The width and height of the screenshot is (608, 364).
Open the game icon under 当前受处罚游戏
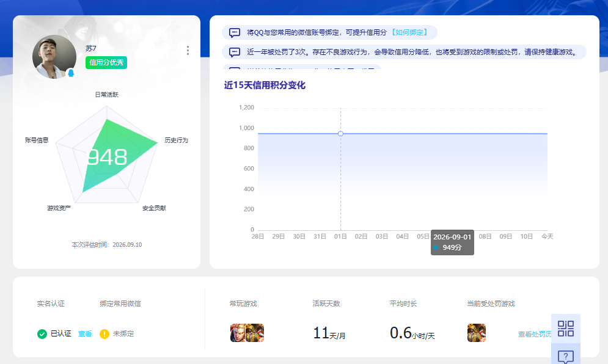[477, 333]
